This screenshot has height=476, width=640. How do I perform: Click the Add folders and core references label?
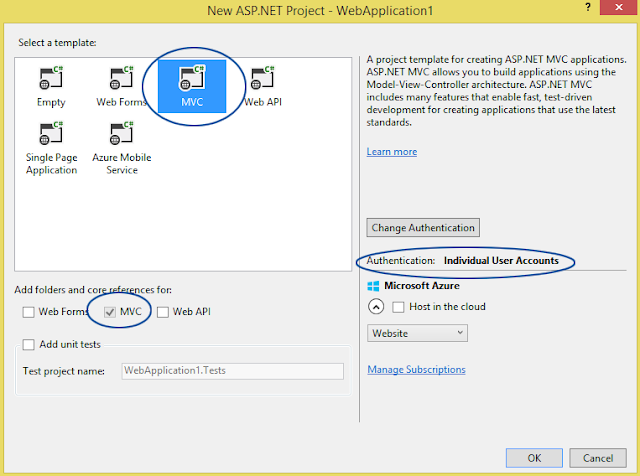pyautogui.click(x=93, y=290)
